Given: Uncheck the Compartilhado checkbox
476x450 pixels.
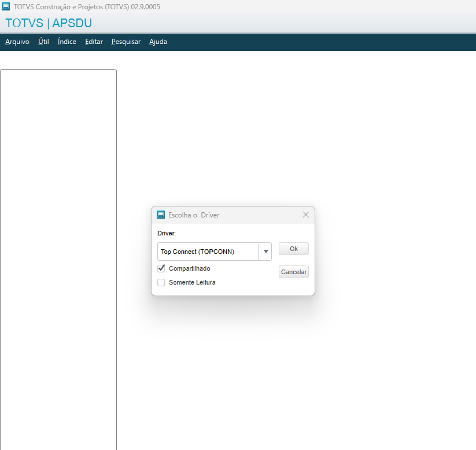Looking at the screenshot, I should (161, 268).
